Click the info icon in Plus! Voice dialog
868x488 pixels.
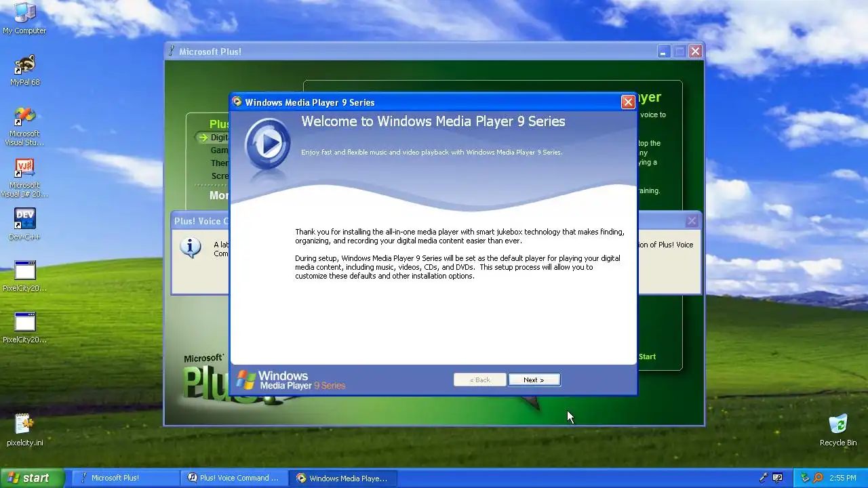tap(191, 248)
